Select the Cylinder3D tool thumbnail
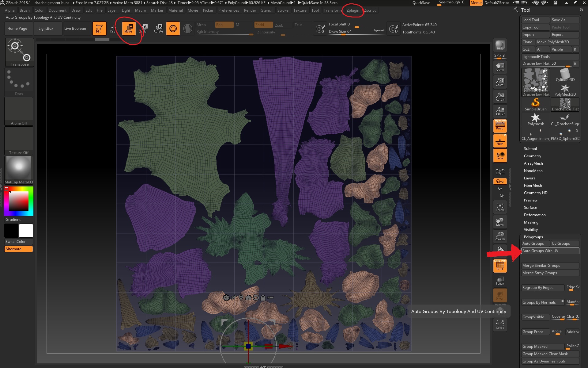 point(565,75)
